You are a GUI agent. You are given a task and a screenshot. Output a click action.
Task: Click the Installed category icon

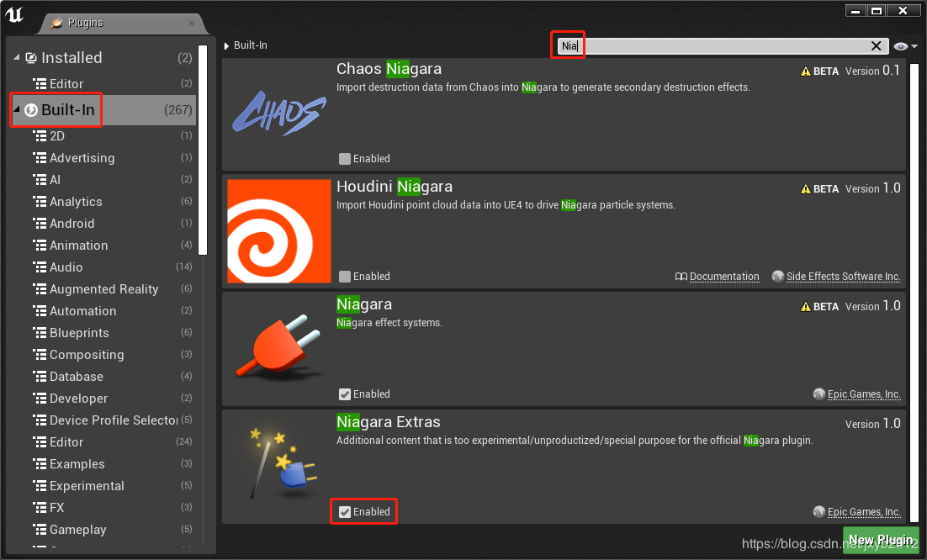click(x=31, y=58)
